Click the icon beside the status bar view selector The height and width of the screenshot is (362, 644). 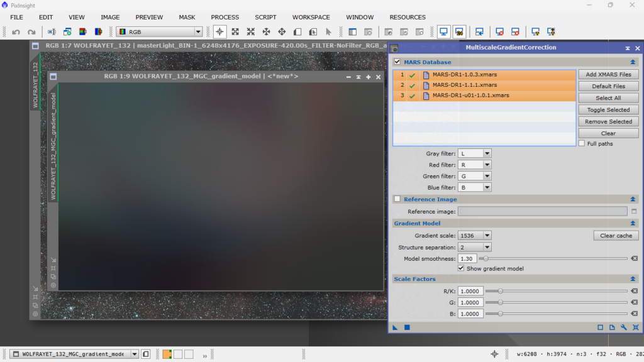[x=146, y=354]
